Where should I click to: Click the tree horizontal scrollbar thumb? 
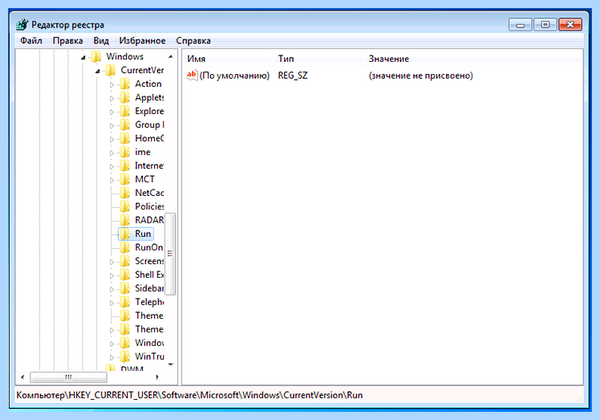pyautogui.click(x=68, y=377)
